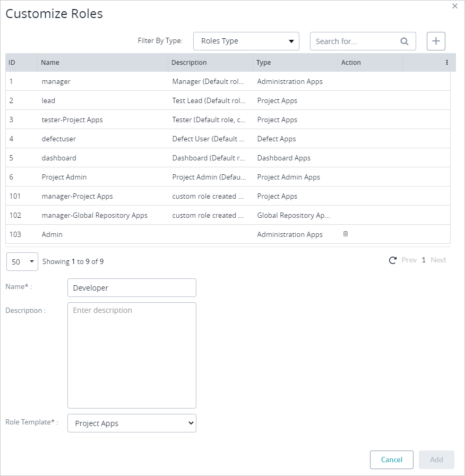Select the manager role row
465x476 pixels.
click(159, 81)
